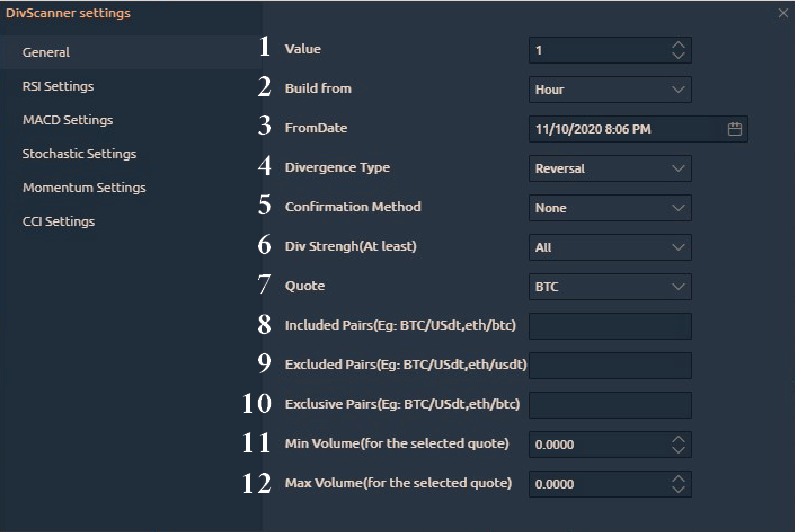The image size is (795, 532).
Task: Show Momentum Settings page
Action: pos(84,187)
